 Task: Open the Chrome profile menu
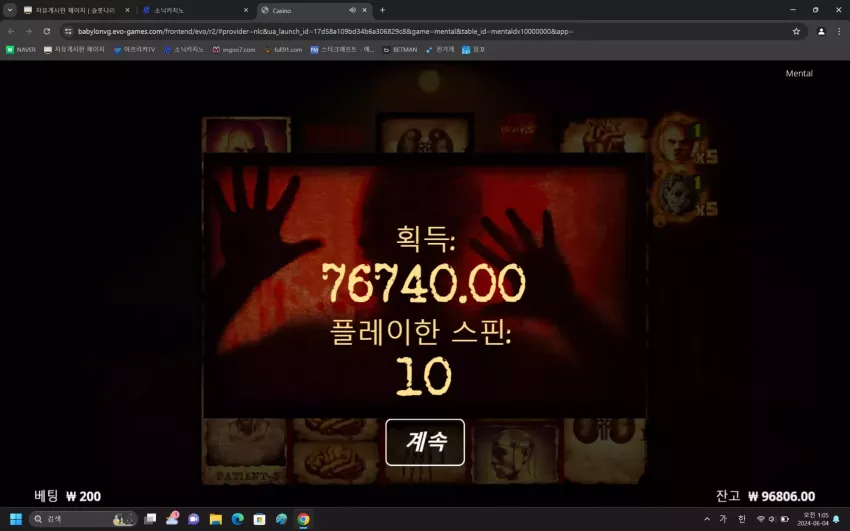821,31
